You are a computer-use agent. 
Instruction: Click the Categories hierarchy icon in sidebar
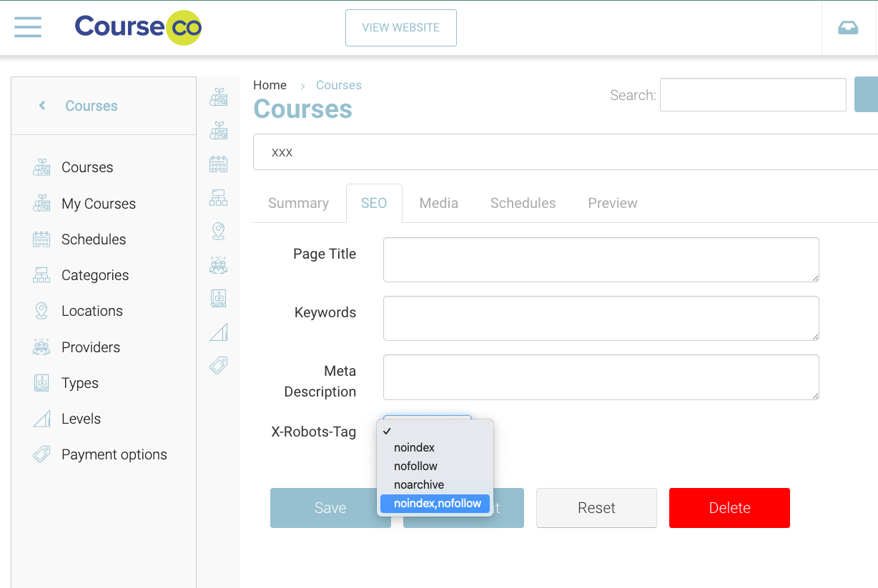[41, 275]
